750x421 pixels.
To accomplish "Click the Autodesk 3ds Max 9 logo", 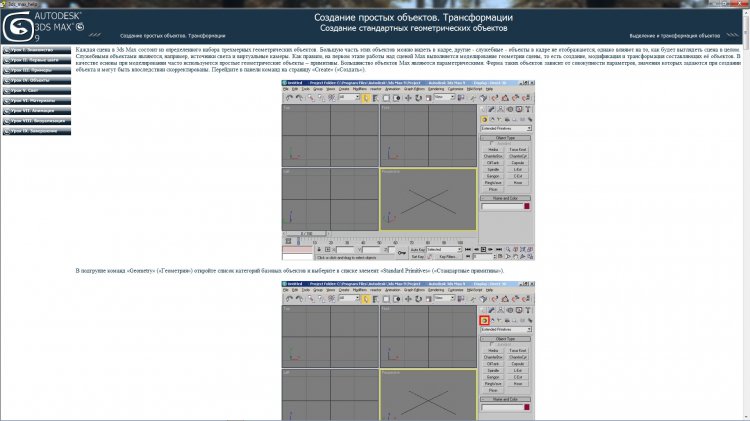I will (x=43, y=27).
